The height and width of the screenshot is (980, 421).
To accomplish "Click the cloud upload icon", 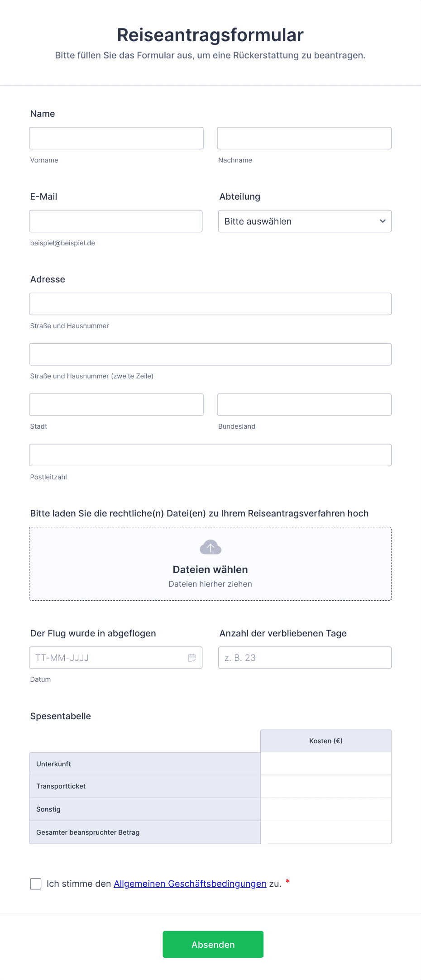I will pos(210,547).
